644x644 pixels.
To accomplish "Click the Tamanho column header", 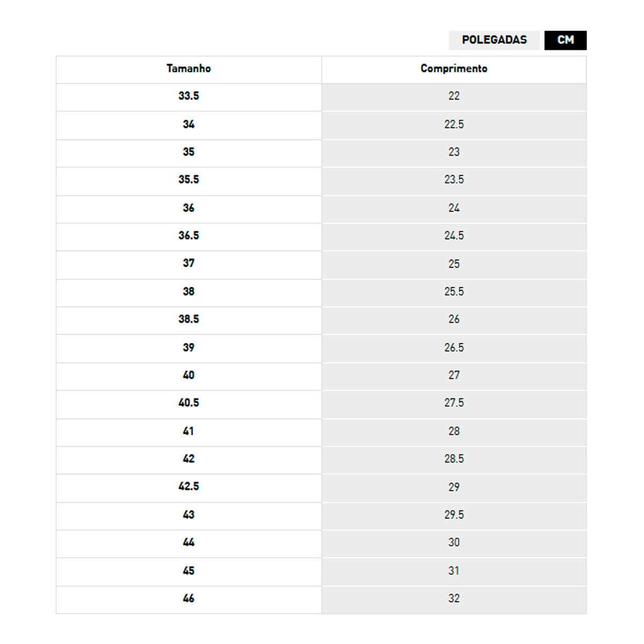I will click(x=188, y=69).
